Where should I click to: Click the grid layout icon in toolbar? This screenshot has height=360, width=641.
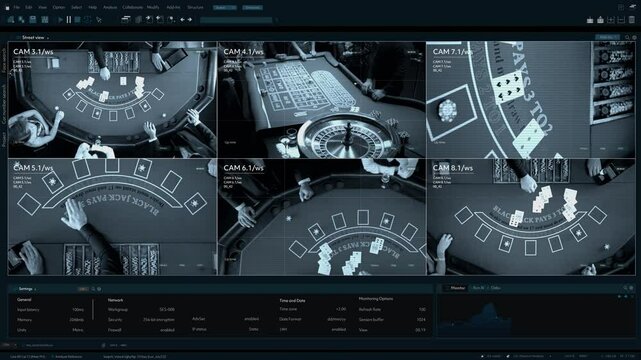click(x=45, y=19)
